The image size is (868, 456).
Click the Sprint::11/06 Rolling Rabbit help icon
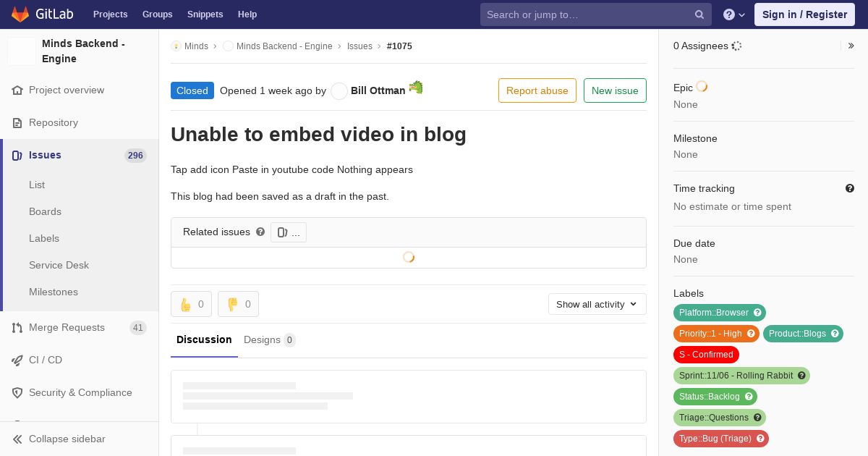(801, 376)
